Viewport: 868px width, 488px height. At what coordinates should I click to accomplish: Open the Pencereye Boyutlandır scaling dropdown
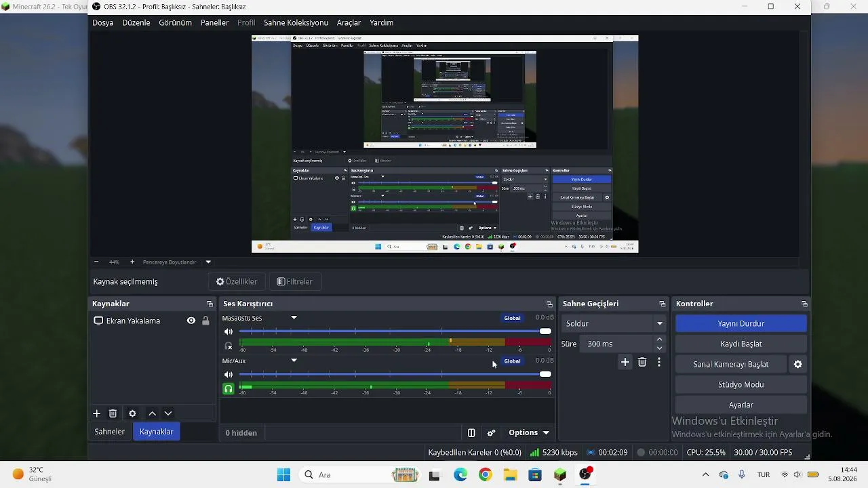[208, 262]
